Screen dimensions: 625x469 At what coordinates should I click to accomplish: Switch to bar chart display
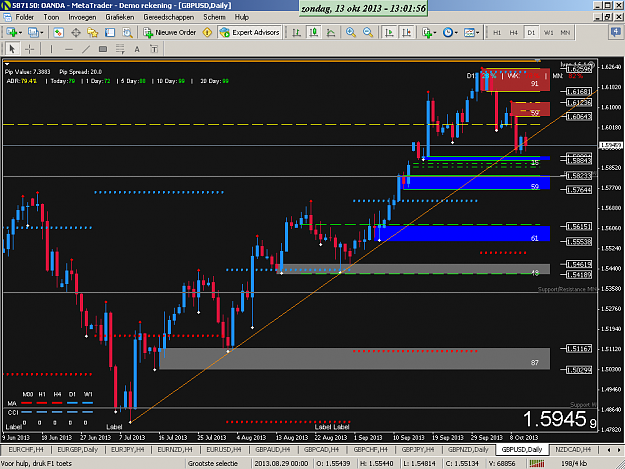pyautogui.click(x=296, y=32)
